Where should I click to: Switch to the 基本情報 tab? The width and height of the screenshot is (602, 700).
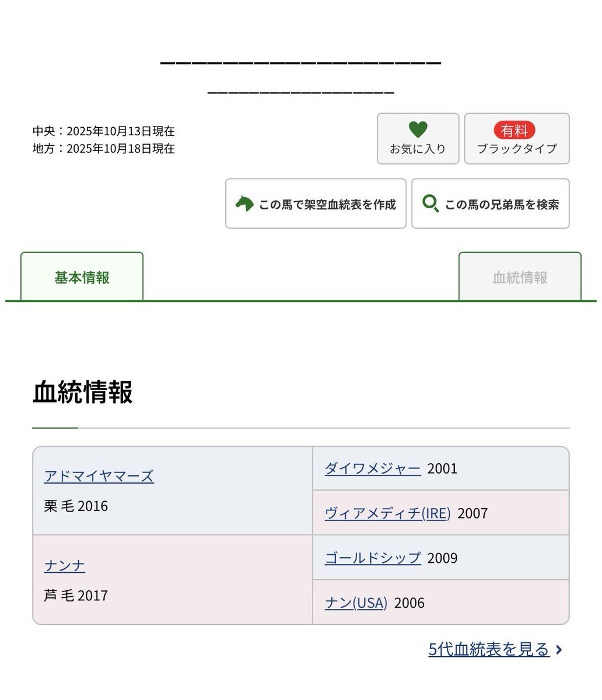point(82,277)
